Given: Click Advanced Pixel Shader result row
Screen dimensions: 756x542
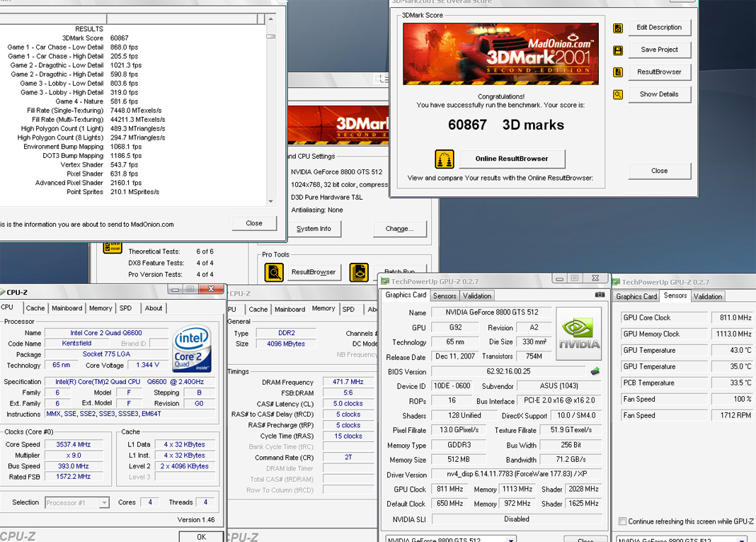Looking at the screenshot, I should point(88,182).
